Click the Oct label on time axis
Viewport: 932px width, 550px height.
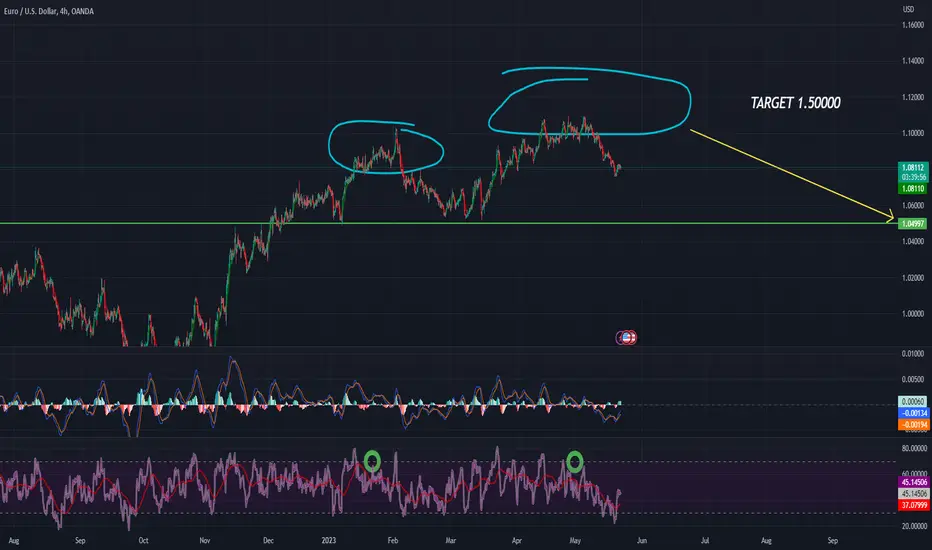tap(143, 540)
